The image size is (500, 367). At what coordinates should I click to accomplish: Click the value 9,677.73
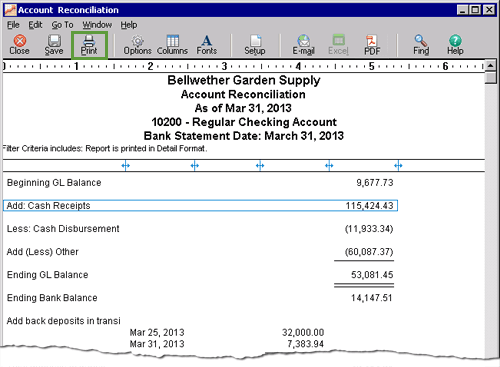(375, 183)
